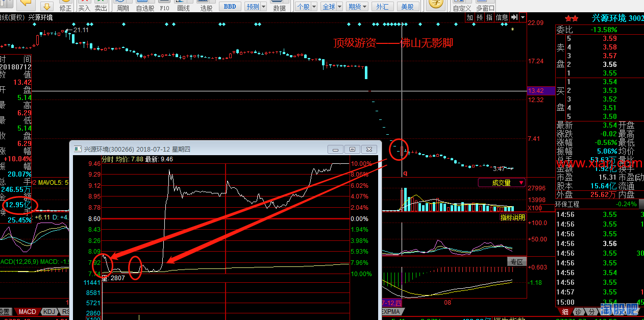The height and width of the screenshot is (320, 644).
Task: Open the 外汇 forex button
Action: click(x=382, y=7)
